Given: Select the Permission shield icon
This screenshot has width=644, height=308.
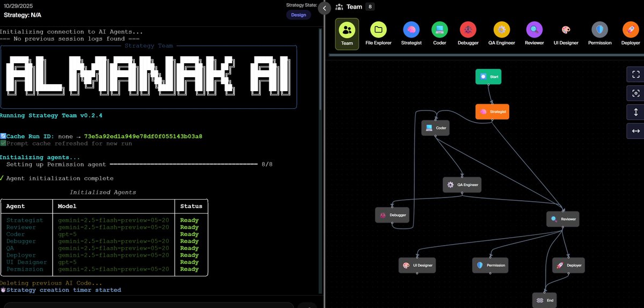Looking at the screenshot, I should click(599, 30).
